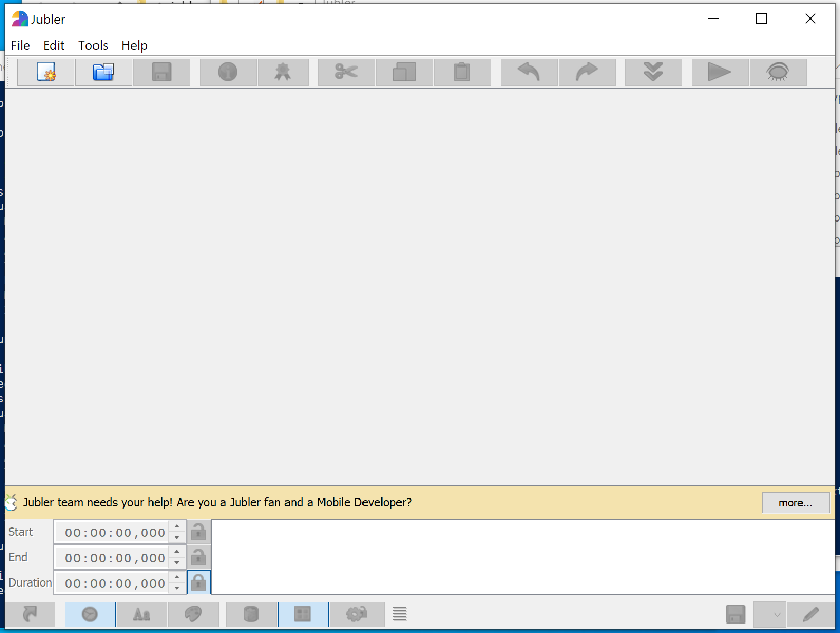Open the File menu
This screenshot has width=840, height=633.
coord(21,45)
